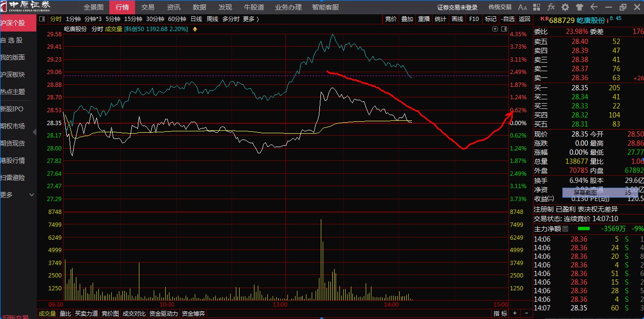The width and height of the screenshot is (644, 319).
Task: Open the 牛股道 top menu
Action: point(254,7)
